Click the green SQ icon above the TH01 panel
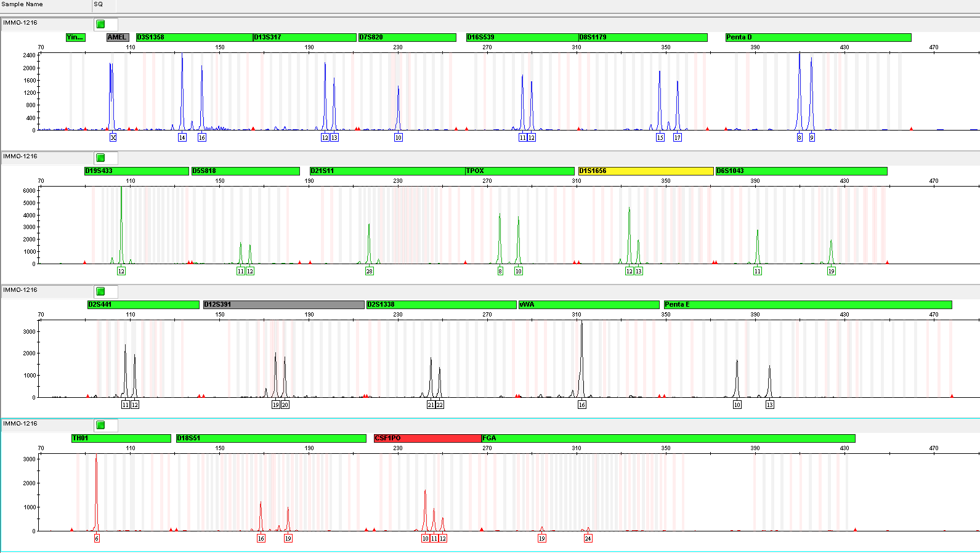980x553 pixels. [100, 425]
